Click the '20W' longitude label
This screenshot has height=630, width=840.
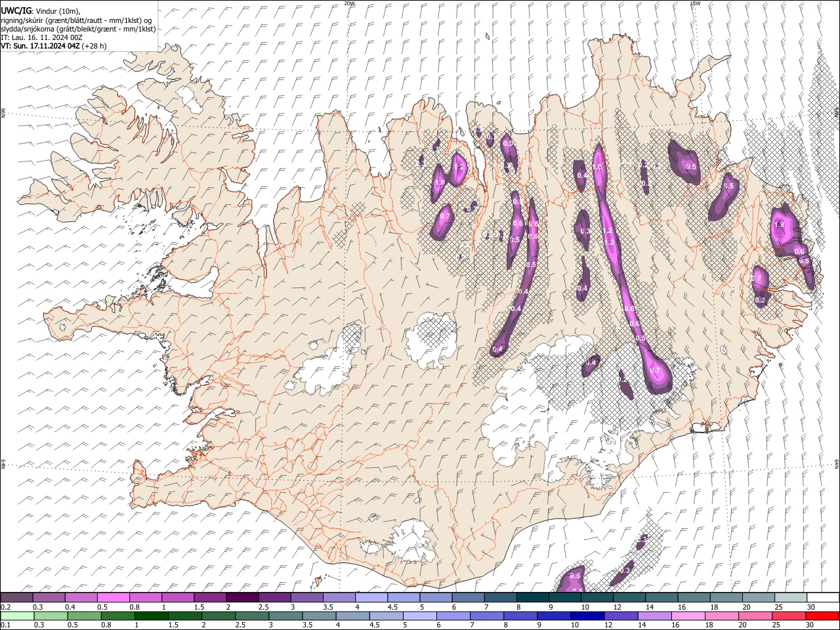(349, 3)
